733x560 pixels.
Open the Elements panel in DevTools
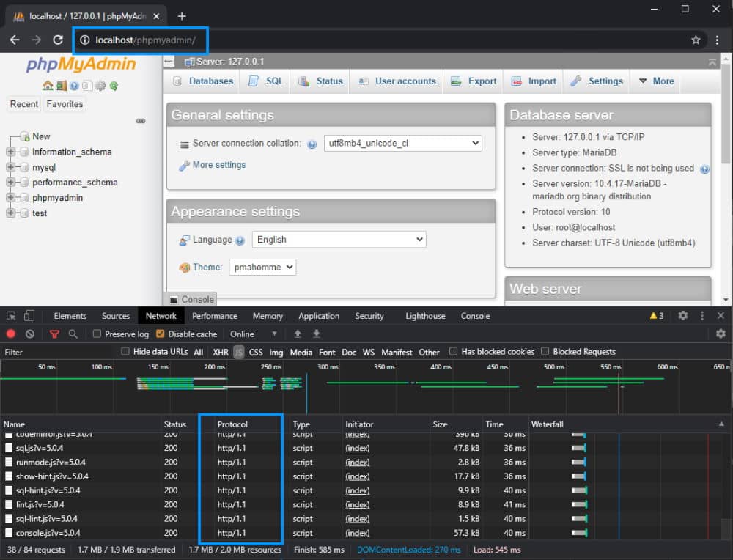coord(70,316)
